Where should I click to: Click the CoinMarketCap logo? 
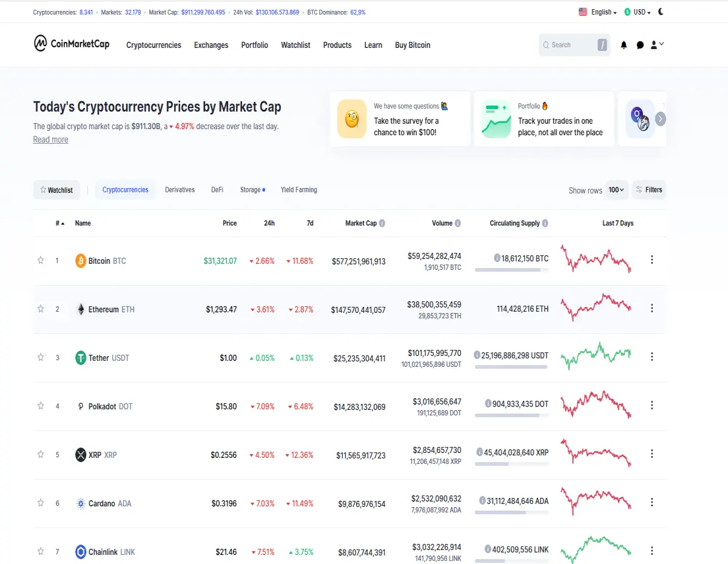click(72, 44)
